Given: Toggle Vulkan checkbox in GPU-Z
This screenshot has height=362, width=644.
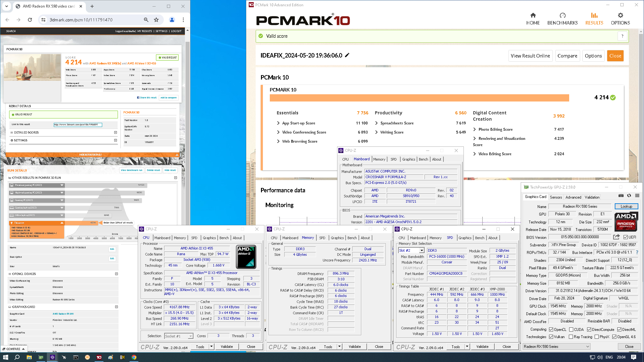Looking at the screenshot, I should tap(551, 337).
